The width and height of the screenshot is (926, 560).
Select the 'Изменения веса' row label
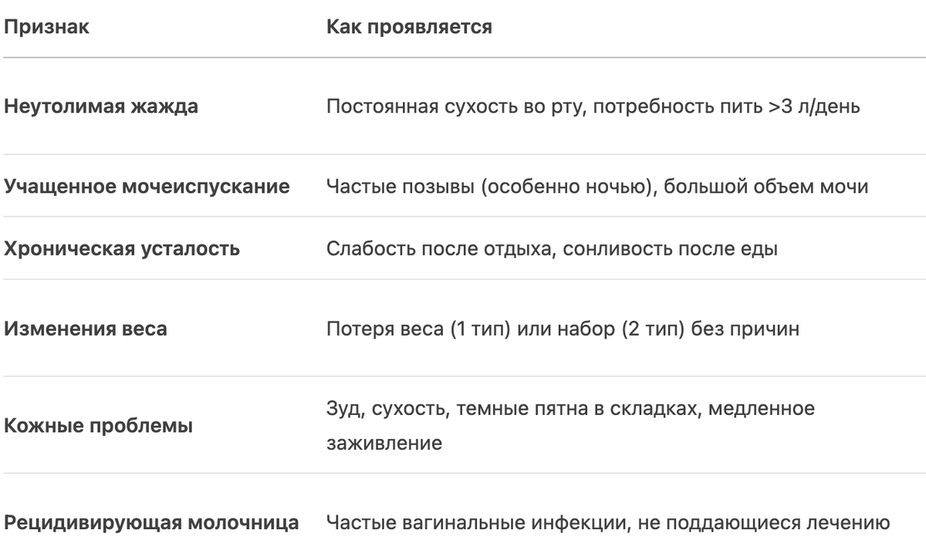86,329
